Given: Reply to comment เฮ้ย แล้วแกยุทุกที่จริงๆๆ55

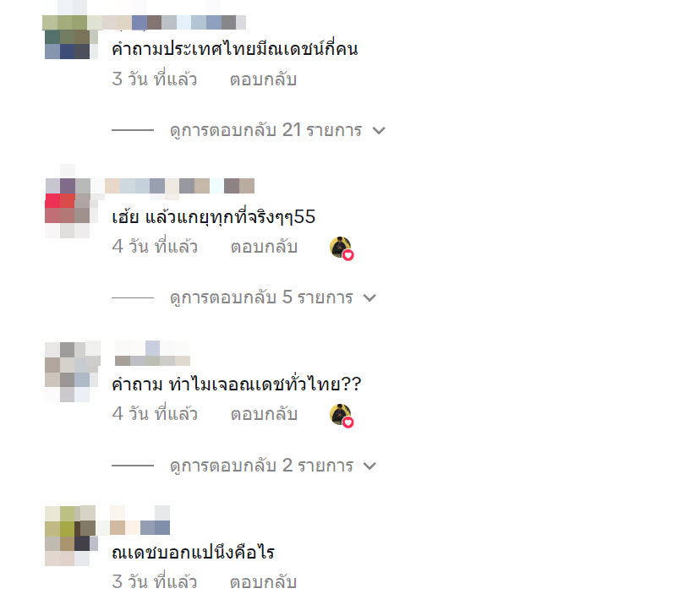Looking at the screenshot, I should 264,247.
